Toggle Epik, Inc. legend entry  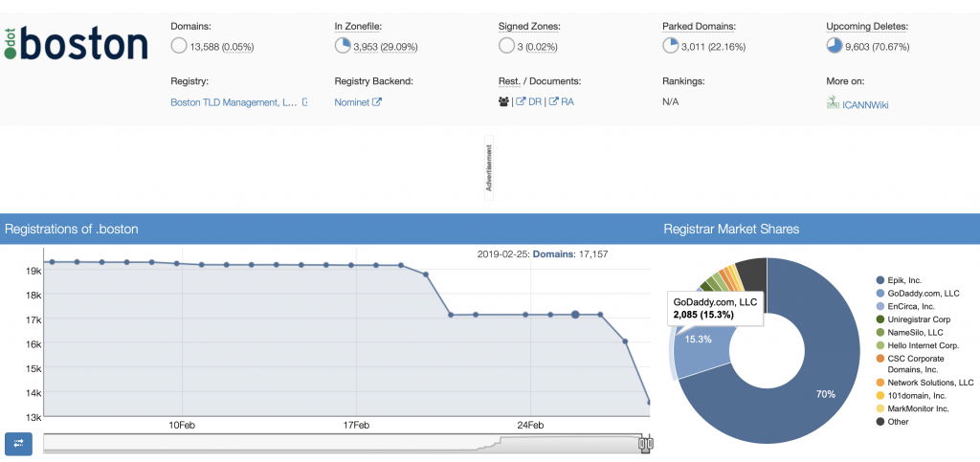(899, 280)
